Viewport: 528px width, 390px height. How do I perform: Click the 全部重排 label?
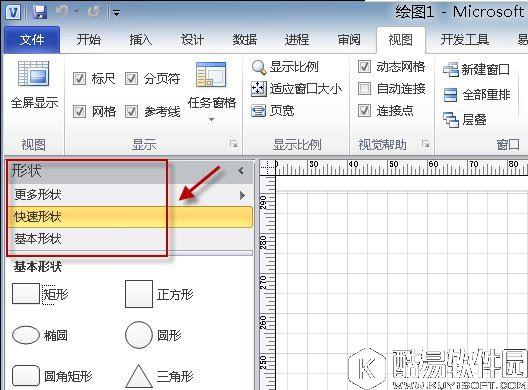[486, 95]
